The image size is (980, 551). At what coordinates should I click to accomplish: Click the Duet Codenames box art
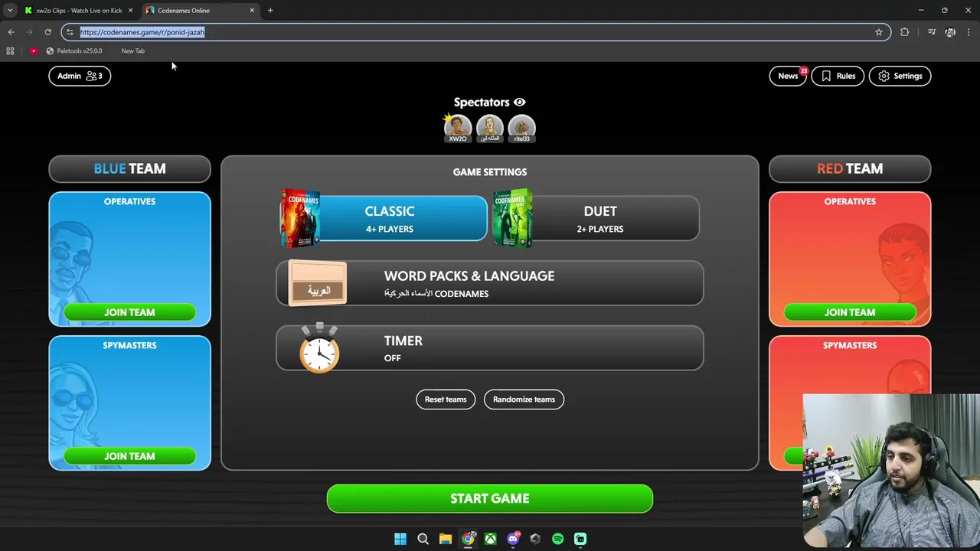point(512,218)
